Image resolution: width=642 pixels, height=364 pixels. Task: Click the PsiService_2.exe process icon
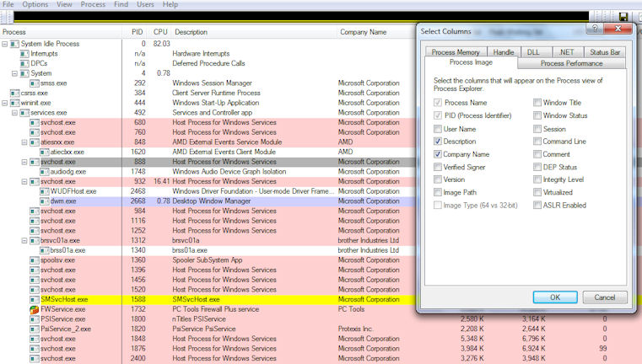[35, 329]
